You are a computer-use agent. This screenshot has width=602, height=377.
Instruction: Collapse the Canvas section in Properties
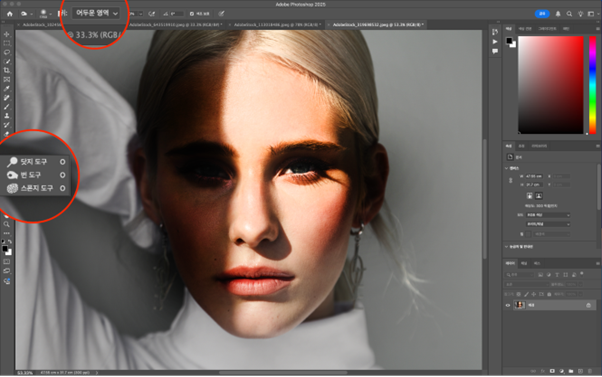506,168
